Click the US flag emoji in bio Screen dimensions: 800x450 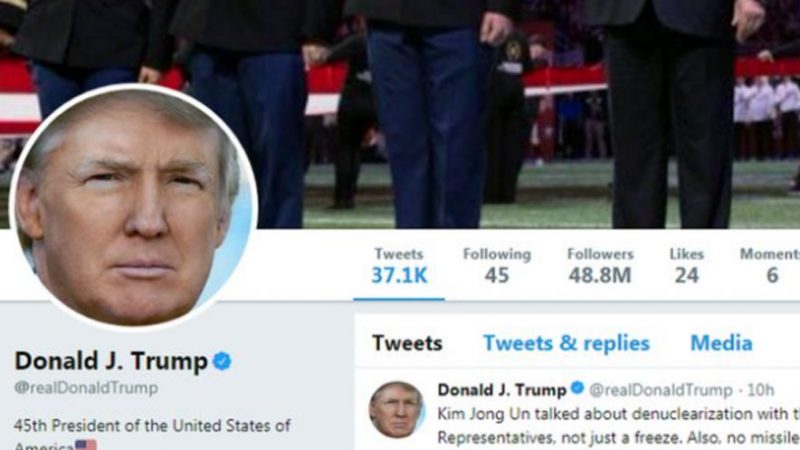click(86, 445)
